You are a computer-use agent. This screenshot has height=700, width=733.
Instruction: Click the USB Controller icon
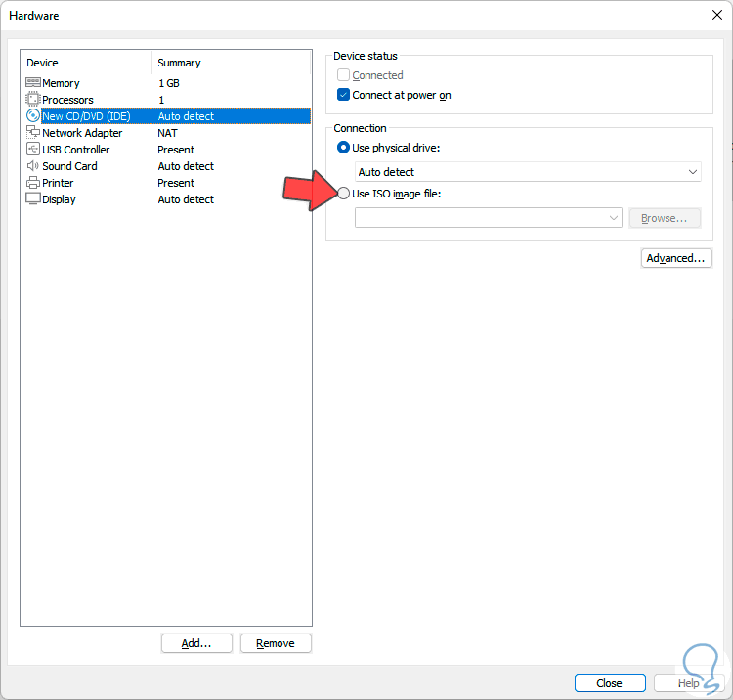pos(32,150)
